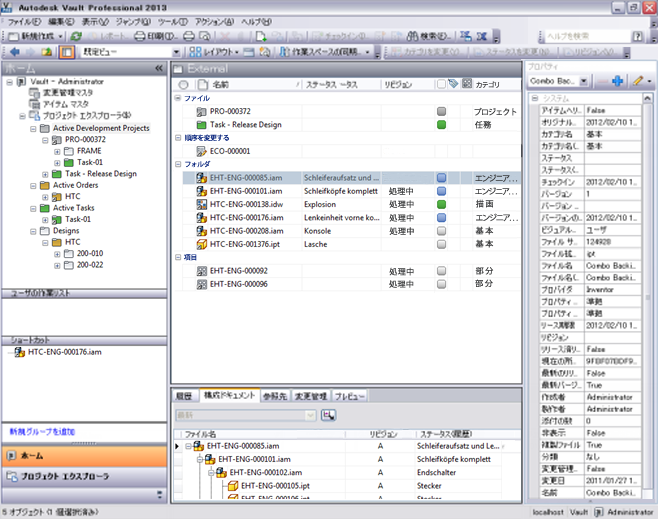The image size is (658, 519).
Task: Open the ファイル(F) menu
Action: pyautogui.click(x=24, y=21)
